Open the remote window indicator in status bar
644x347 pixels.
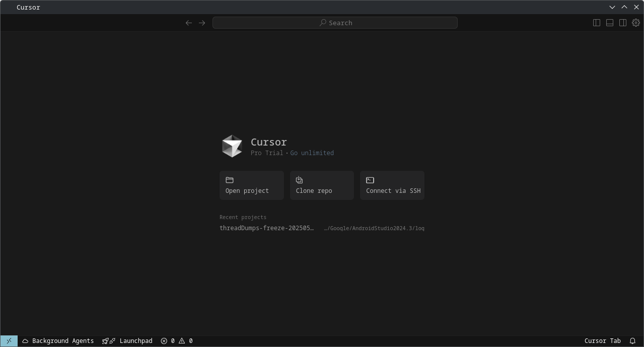tap(9, 341)
